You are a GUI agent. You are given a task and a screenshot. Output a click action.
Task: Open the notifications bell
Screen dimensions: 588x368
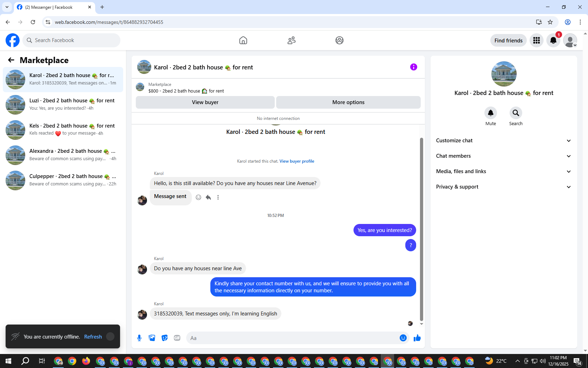(553, 40)
